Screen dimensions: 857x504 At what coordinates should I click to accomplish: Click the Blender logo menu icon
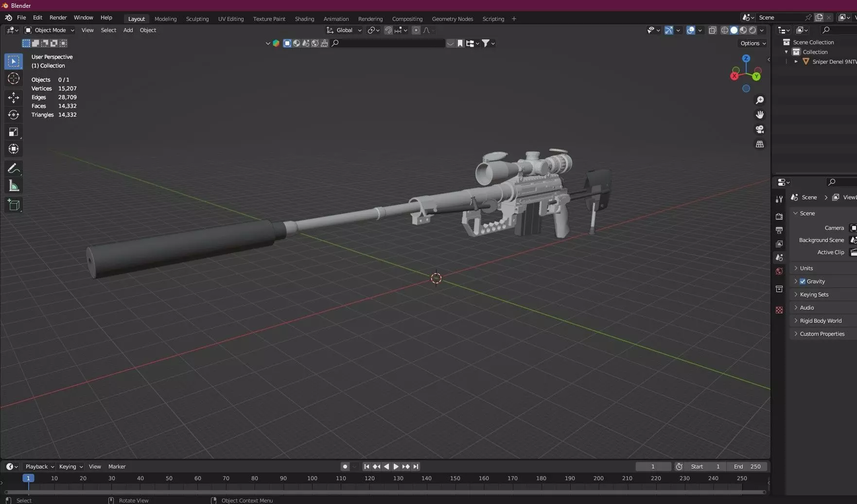tap(8, 17)
